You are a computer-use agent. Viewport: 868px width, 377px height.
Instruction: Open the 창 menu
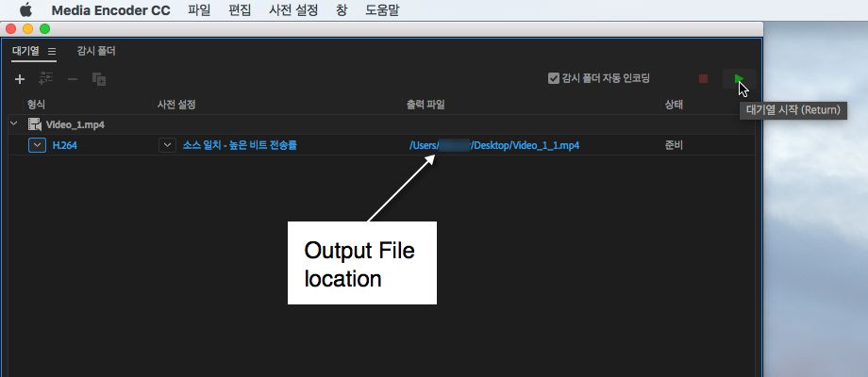(342, 10)
